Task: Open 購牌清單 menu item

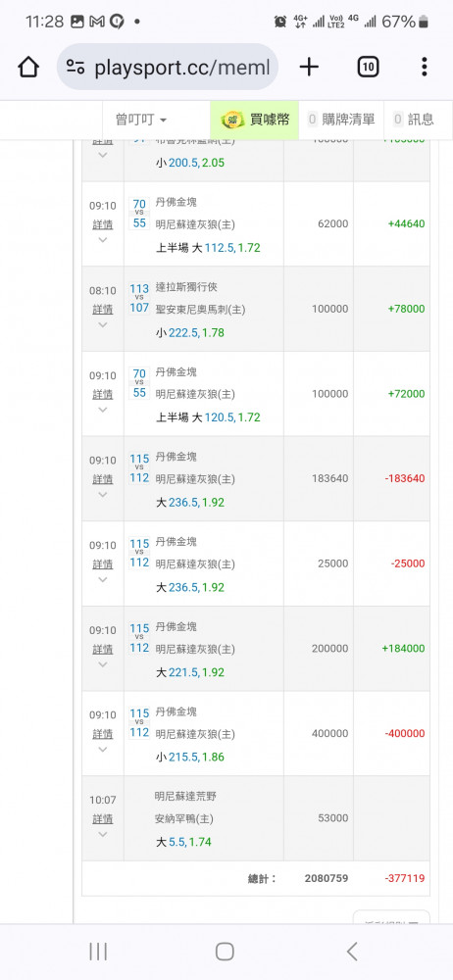Action: coord(341,120)
